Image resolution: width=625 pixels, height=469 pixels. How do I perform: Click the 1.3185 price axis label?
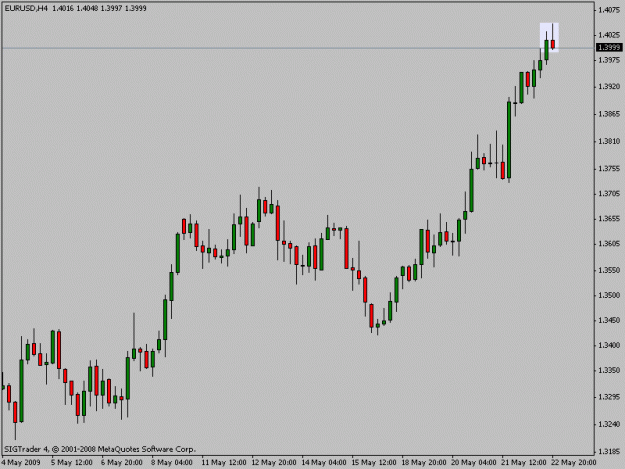pyautogui.click(x=609, y=451)
